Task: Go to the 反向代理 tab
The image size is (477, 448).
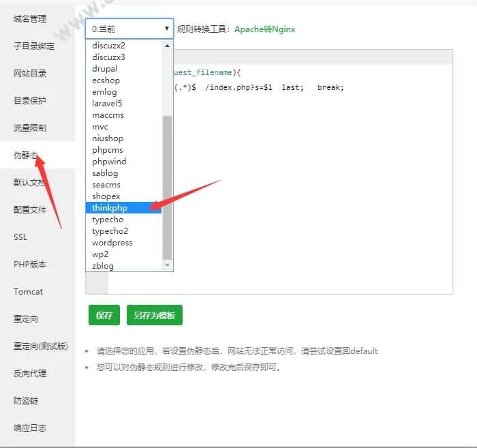Action: [30, 374]
